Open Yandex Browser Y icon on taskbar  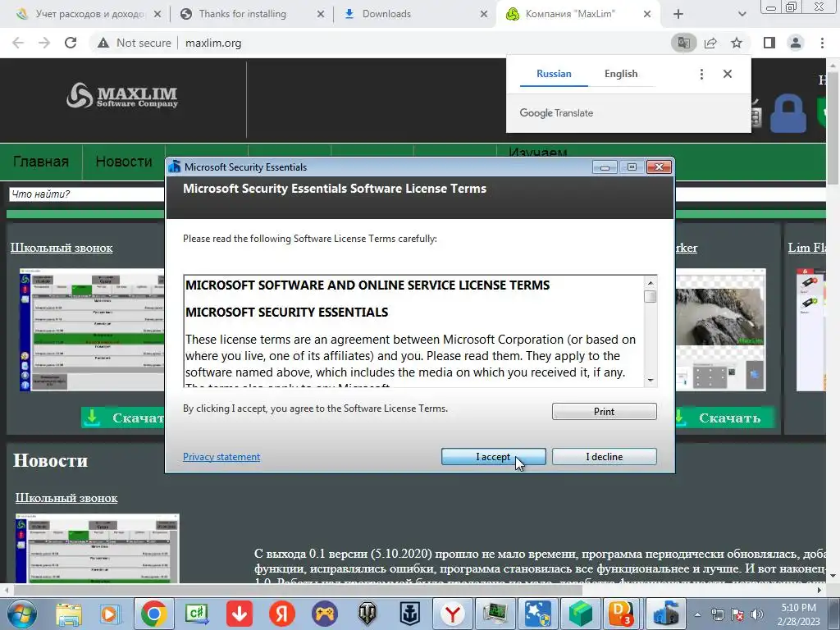tap(453, 614)
